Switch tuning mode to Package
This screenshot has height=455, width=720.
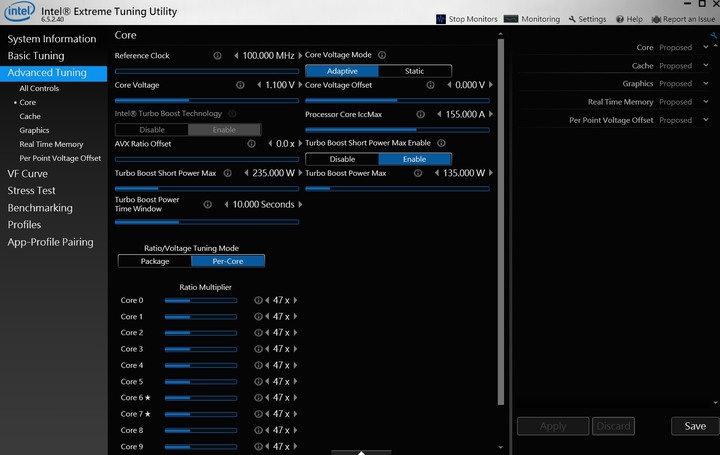coord(155,261)
